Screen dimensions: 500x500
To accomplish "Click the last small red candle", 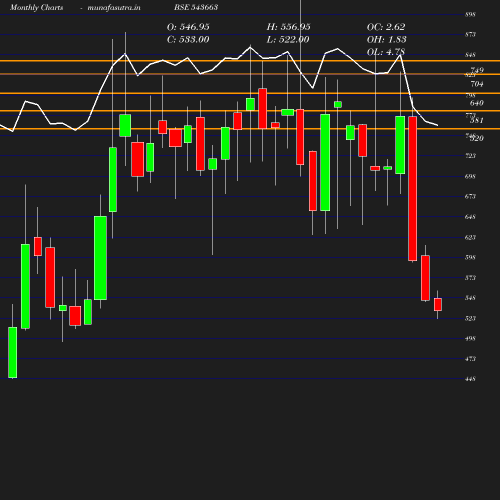I will pyautogui.click(x=438, y=304).
